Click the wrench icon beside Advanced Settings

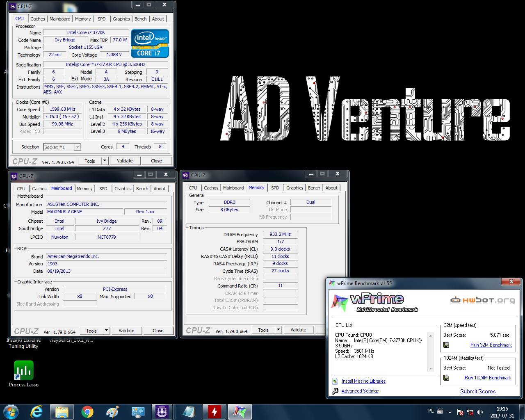pyautogui.click(x=335, y=391)
